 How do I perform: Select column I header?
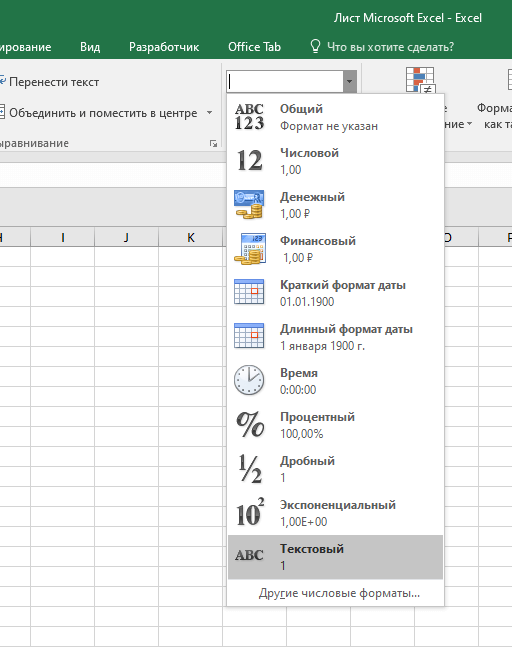63,237
